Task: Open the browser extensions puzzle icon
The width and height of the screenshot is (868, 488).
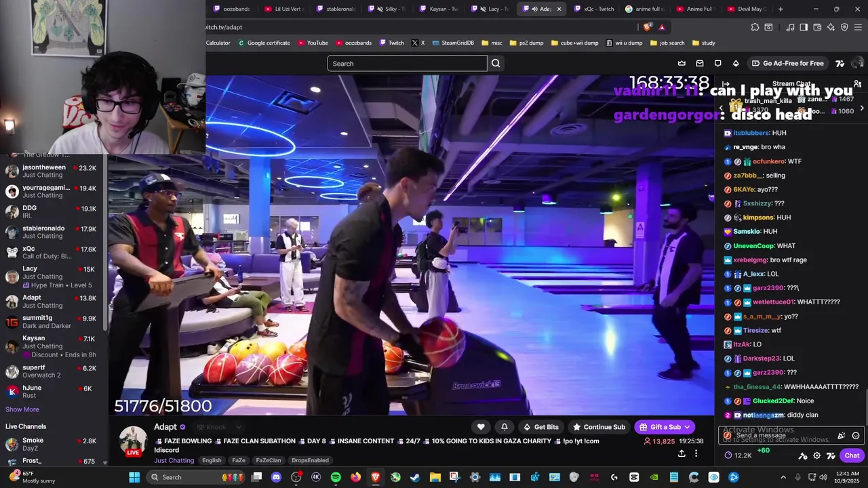Action: click(x=755, y=27)
